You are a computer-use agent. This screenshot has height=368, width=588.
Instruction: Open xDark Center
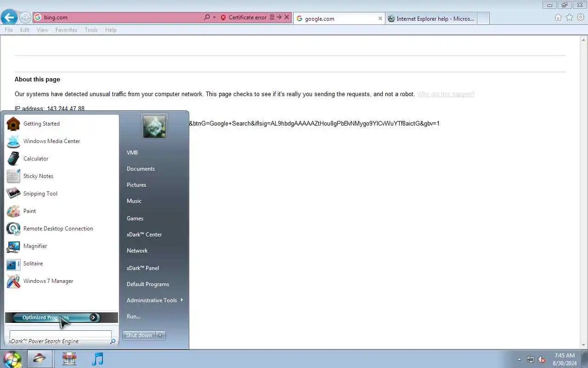pyautogui.click(x=154, y=235)
